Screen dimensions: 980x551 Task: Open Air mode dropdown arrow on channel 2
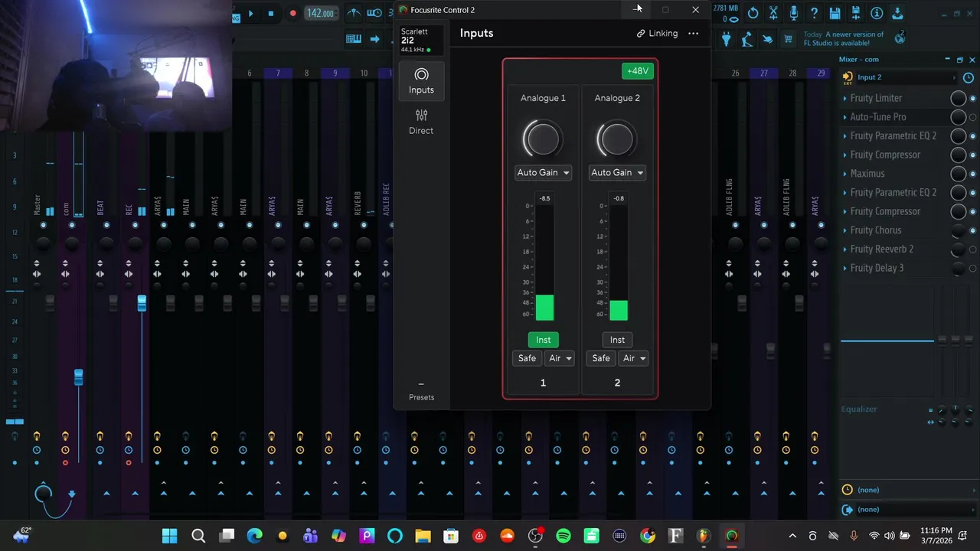643,358
